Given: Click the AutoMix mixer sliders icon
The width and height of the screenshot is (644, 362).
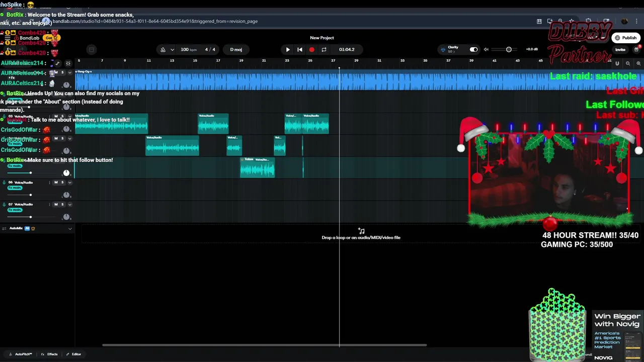Looking at the screenshot, I should pyautogui.click(x=4, y=228).
